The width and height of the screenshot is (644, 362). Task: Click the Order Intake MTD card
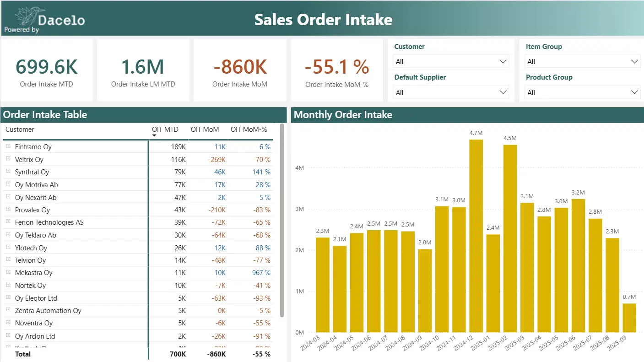[x=47, y=70]
